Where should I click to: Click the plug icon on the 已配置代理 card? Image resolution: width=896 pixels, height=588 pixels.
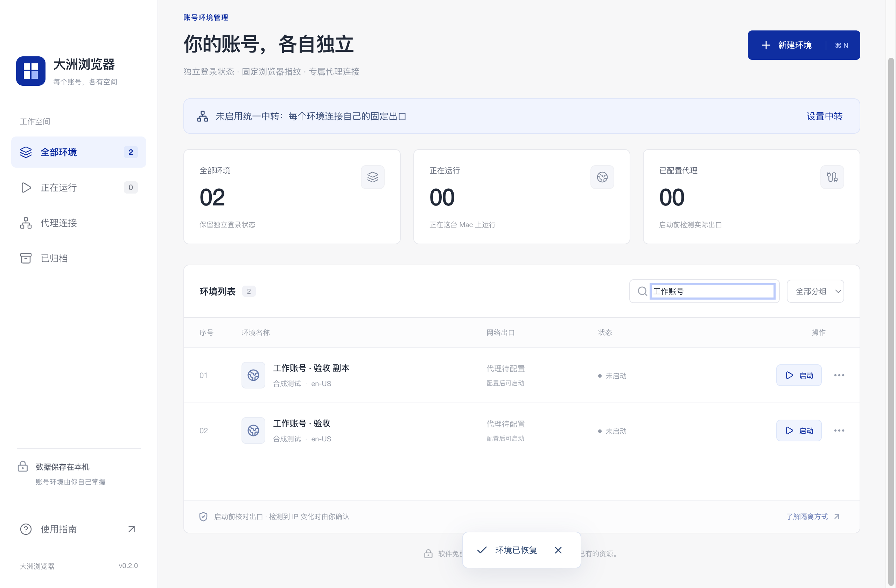[x=832, y=177]
